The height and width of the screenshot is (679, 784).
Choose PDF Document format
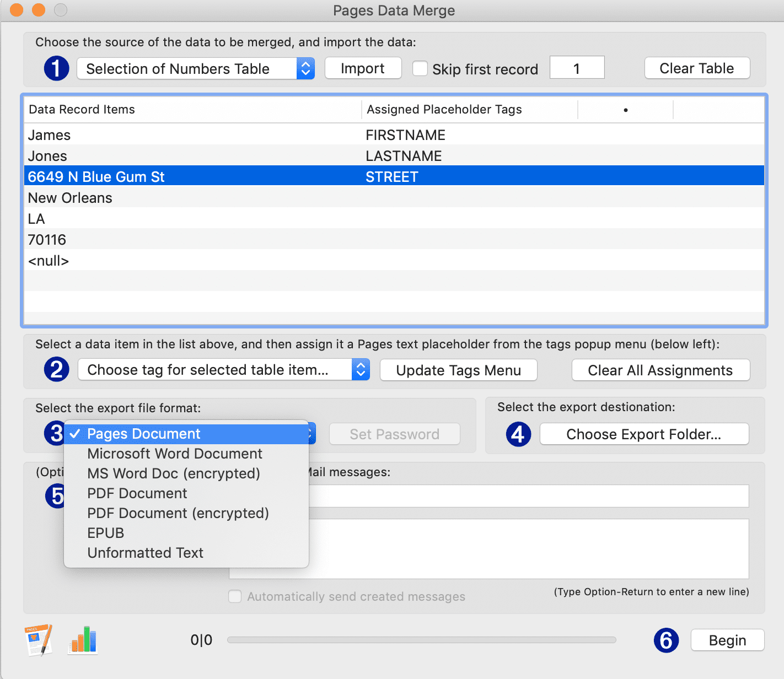(x=186, y=493)
